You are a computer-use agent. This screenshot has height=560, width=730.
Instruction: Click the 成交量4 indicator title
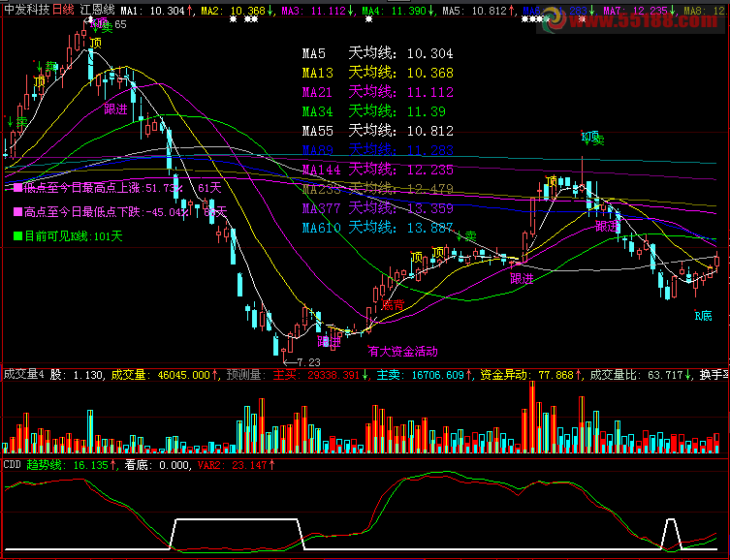point(23,374)
